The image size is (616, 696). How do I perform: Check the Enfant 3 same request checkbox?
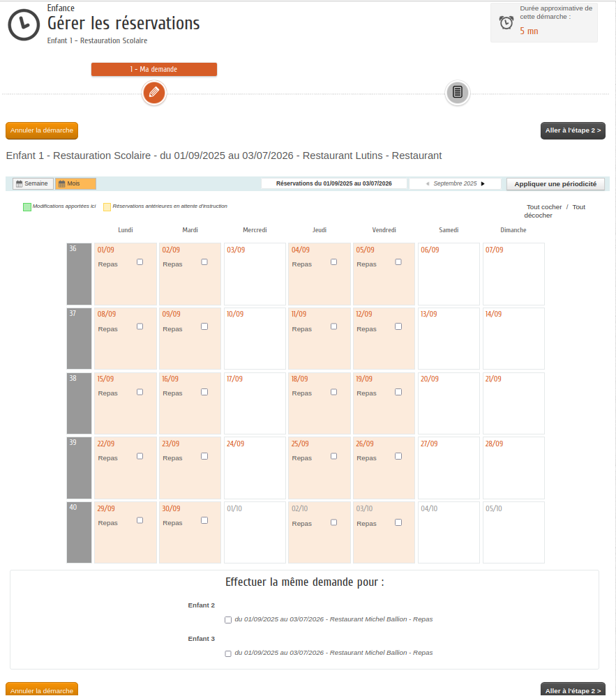pyautogui.click(x=228, y=654)
